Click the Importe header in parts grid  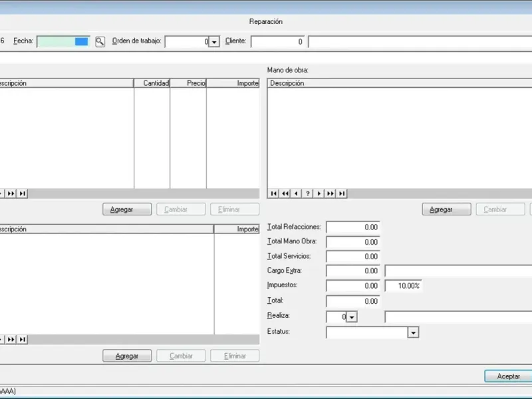pyautogui.click(x=233, y=83)
